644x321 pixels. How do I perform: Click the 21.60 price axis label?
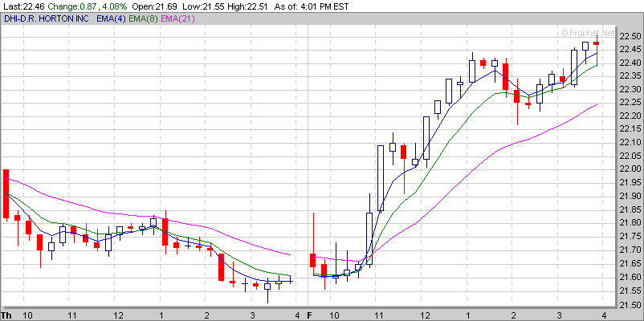630,277
